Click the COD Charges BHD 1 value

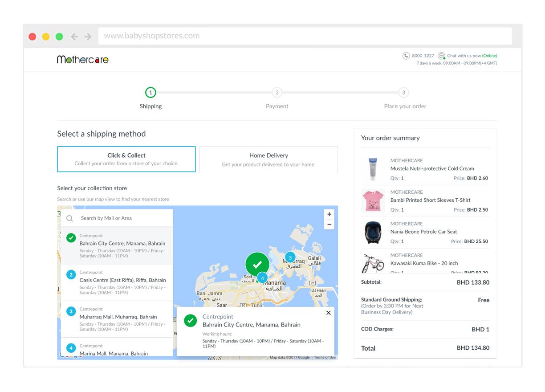[480, 330]
